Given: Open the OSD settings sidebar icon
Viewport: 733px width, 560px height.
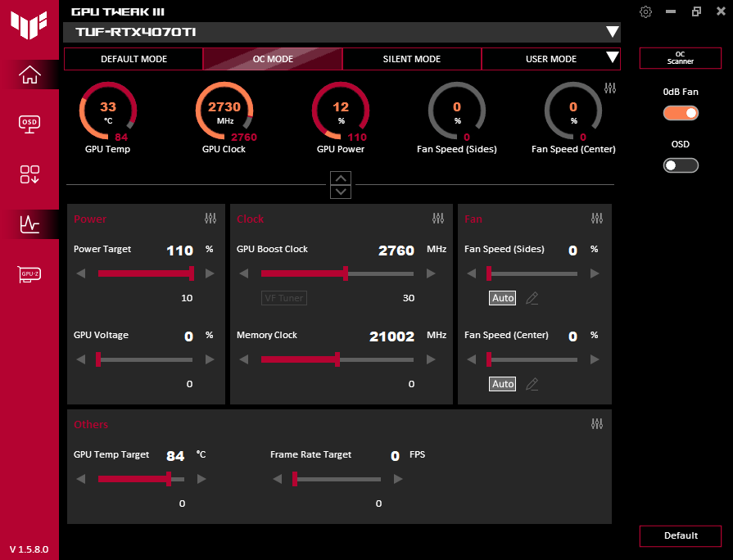Looking at the screenshot, I should (29, 124).
